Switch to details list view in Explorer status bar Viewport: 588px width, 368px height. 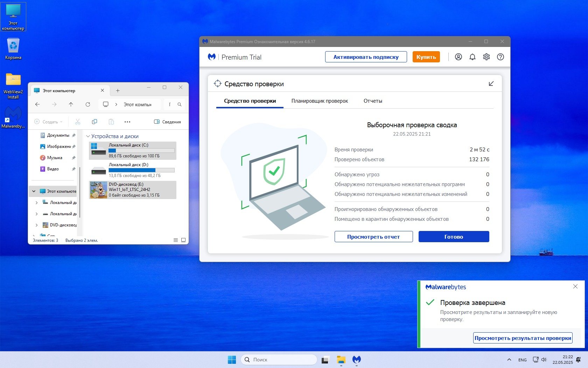point(176,240)
